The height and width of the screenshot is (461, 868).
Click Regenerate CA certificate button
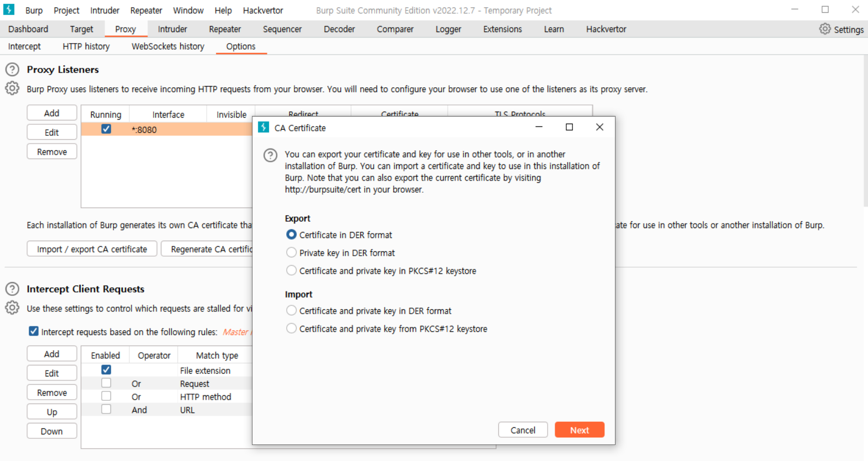[207, 249]
